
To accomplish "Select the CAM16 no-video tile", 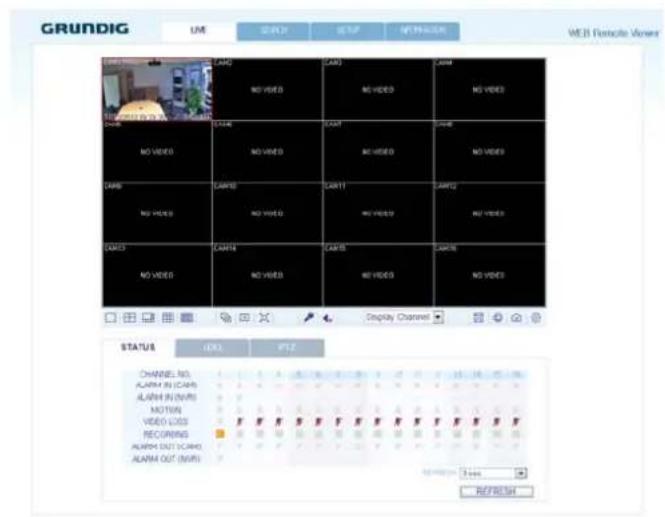I will (x=490, y=275).
